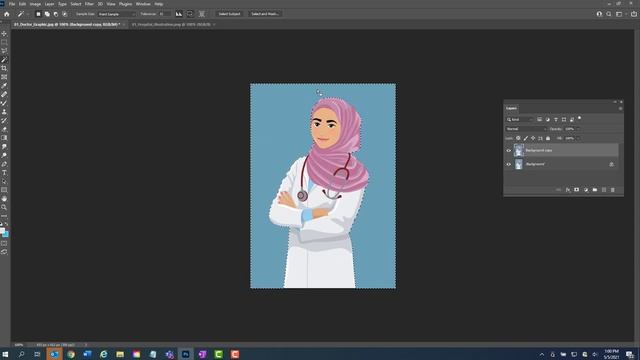Open the Window menu
This screenshot has width=640, height=360.
(143, 4)
